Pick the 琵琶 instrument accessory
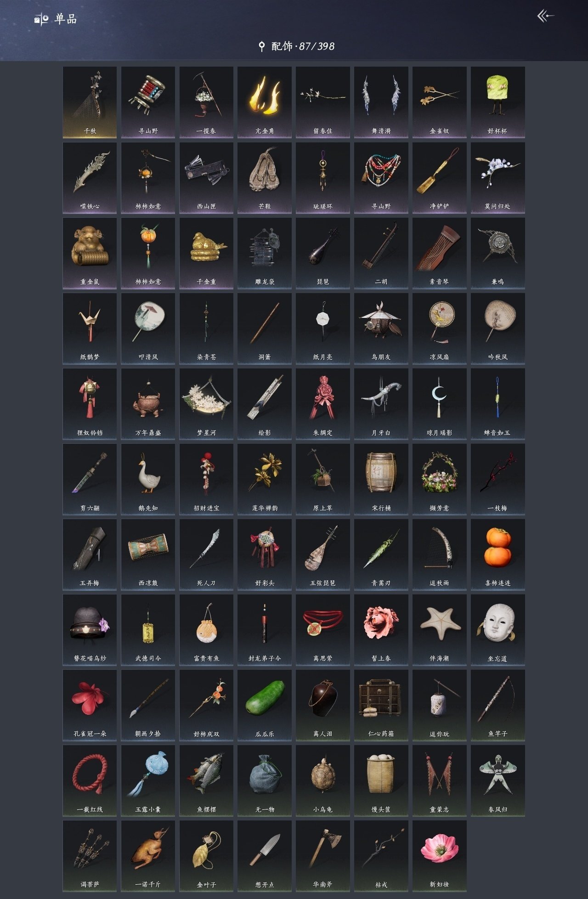The image size is (588, 899). (323, 253)
